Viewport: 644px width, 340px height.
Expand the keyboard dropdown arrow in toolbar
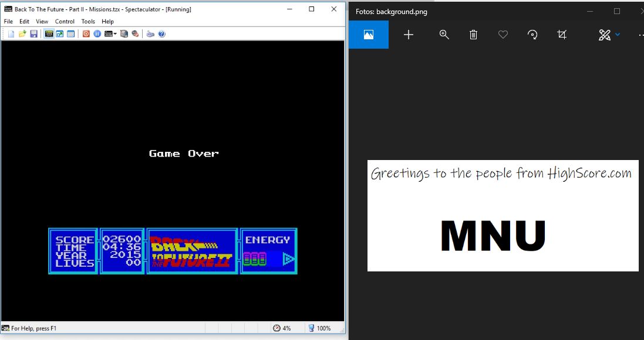[x=116, y=34]
